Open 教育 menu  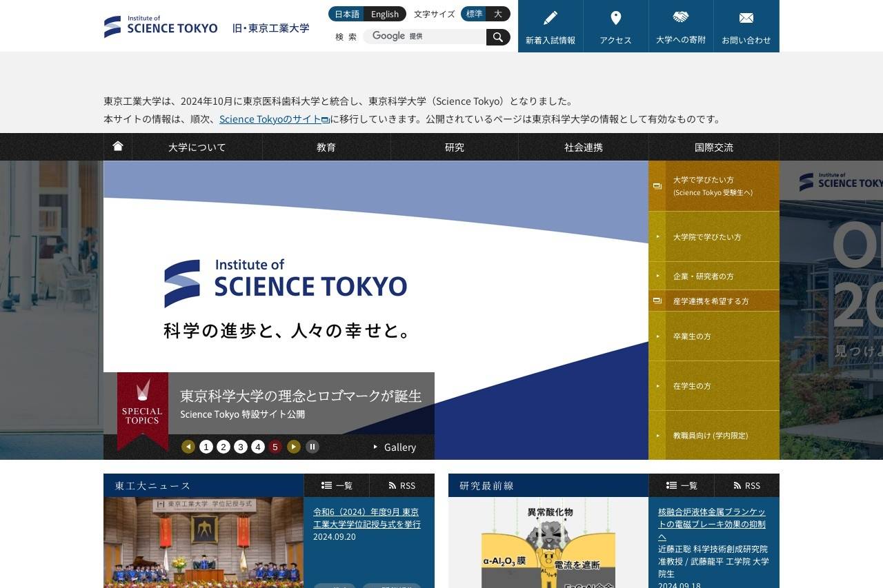(x=326, y=147)
